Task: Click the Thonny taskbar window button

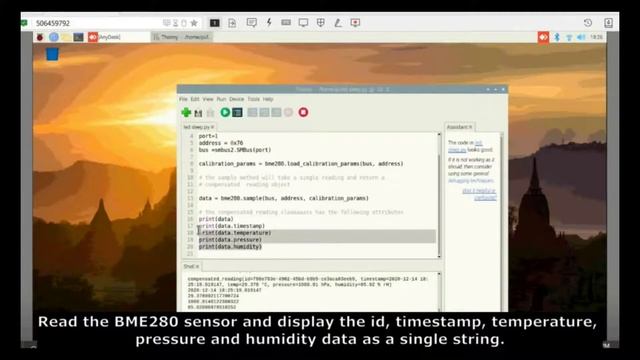Action: 182,37
